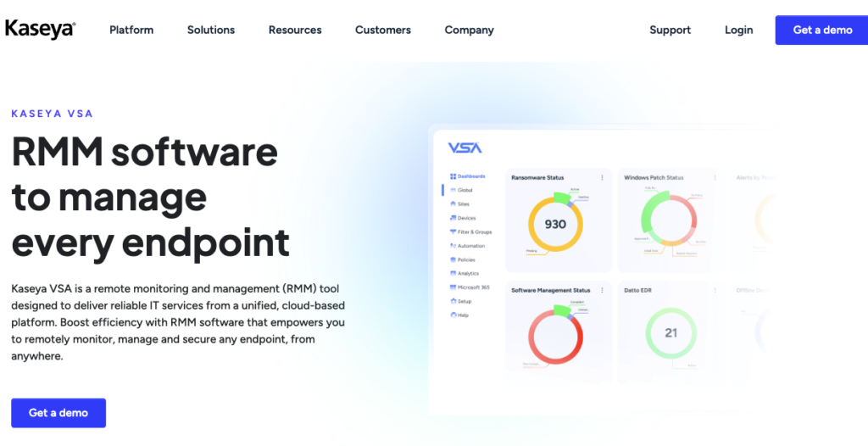Select the Analytics icon in the VSA sidebar
This screenshot has width=868, height=446.
pos(453,273)
